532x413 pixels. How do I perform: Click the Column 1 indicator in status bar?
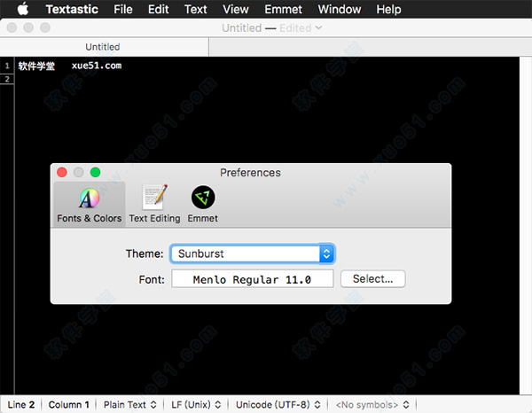tap(69, 405)
